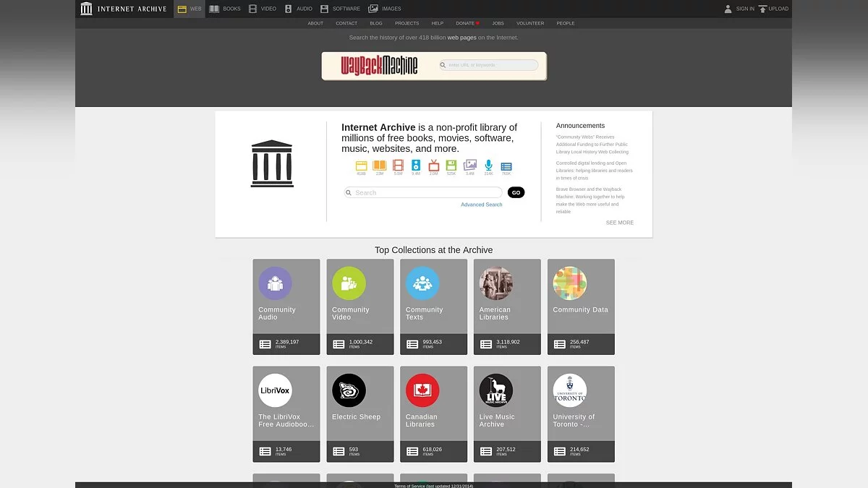The height and width of the screenshot is (488, 868).
Task: Click SEE MORE under Announcements
Action: [619, 223]
